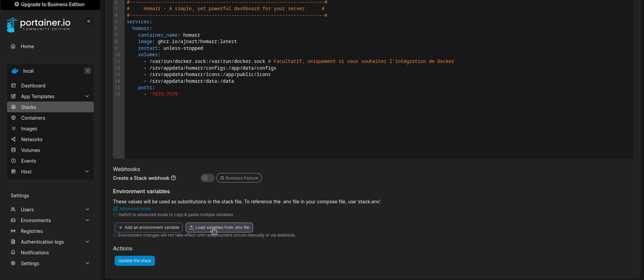The image size is (644, 280).
Task: Click Update the stack button
Action: (x=135, y=261)
